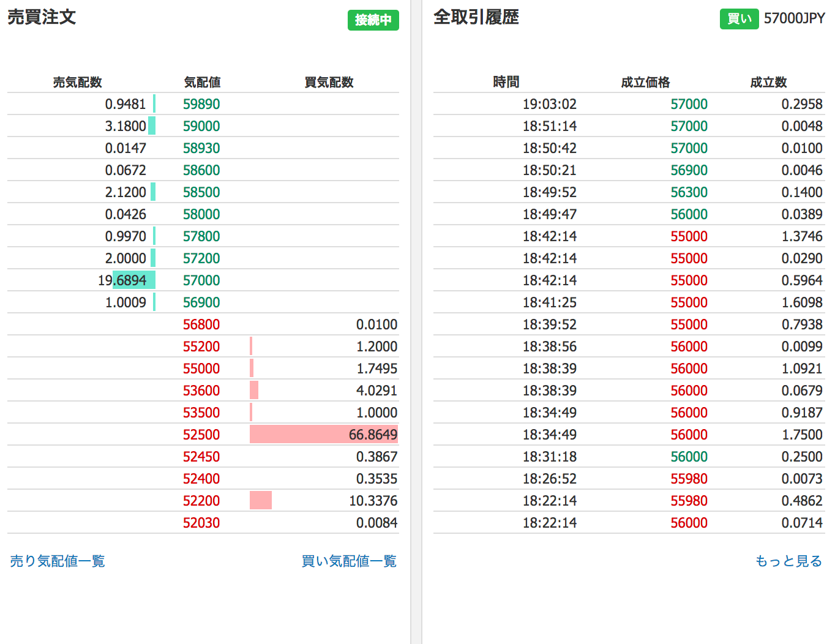Select the 57000JPY price label
Screen dimensions: 835x644
(x=795, y=18)
